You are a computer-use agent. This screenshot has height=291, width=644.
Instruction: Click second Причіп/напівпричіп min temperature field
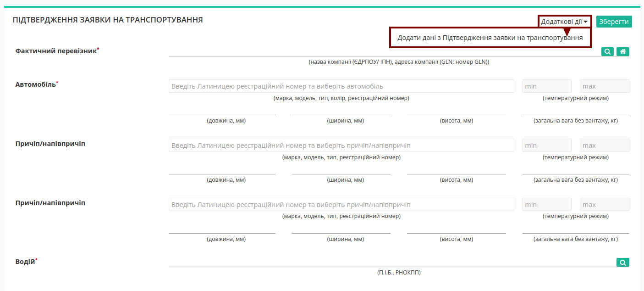[547, 205]
